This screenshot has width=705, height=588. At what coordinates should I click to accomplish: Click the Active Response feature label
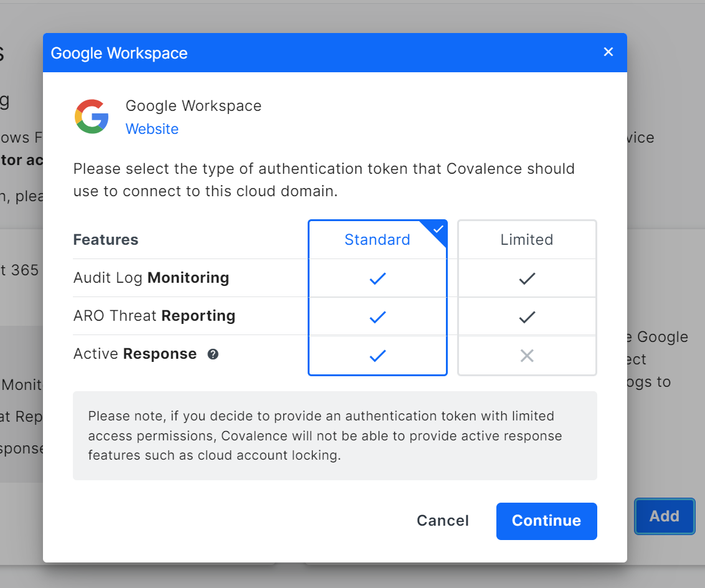(x=135, y=354)
